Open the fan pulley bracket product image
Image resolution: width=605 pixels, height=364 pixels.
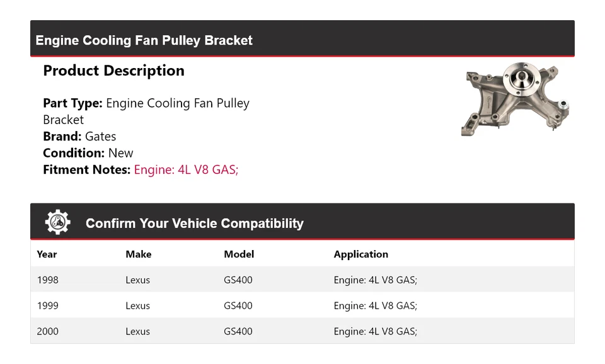tap(515, 99)
